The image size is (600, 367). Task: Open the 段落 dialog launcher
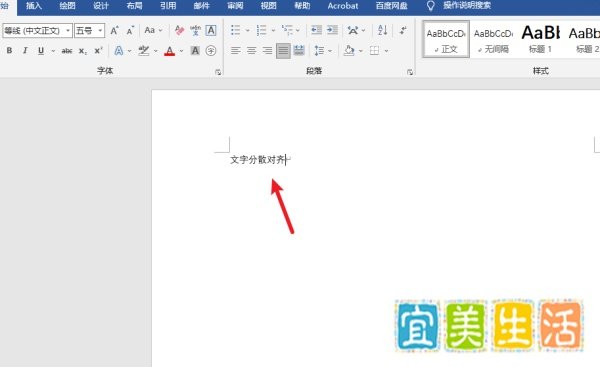(410, 72)
